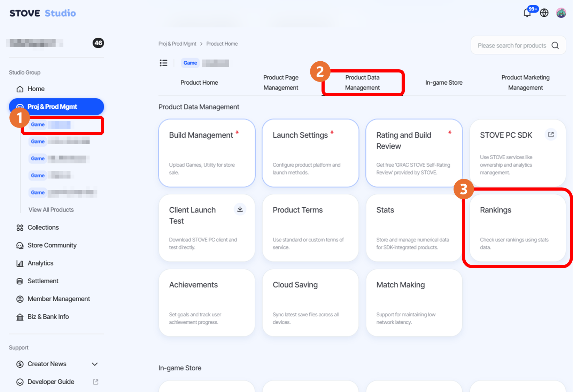
Task: Click the Store Community chat icon
Action: (20, 245)
